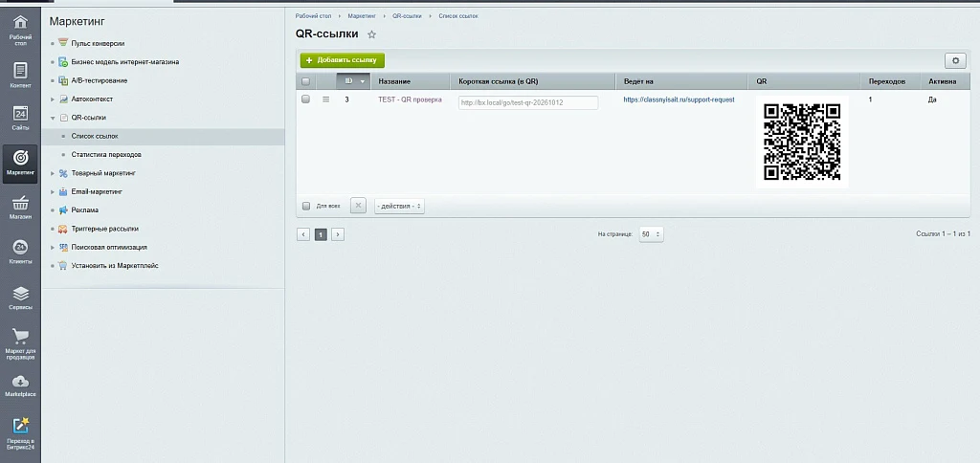Sort by Название column header
Image resolution: width=980 pixels, height=463 pixels.
[x=411, y=81]
